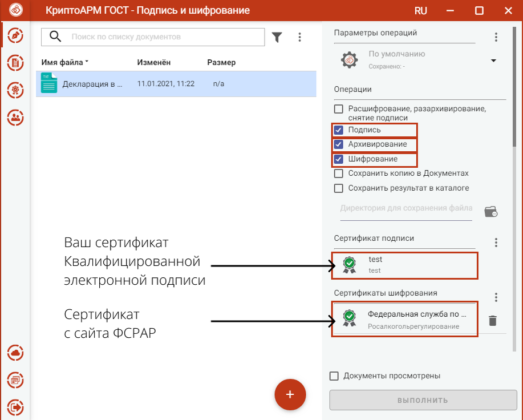
Task: Check Документы просмотрены
Action: pos(334,376)
